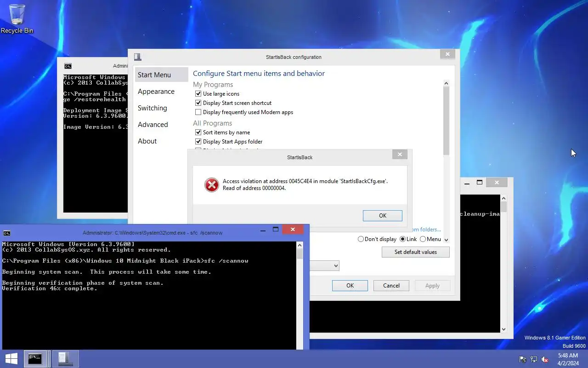The image size is (588, 368).
Task: Switch to the Appearance tab
Action: (x=161, y=92)
